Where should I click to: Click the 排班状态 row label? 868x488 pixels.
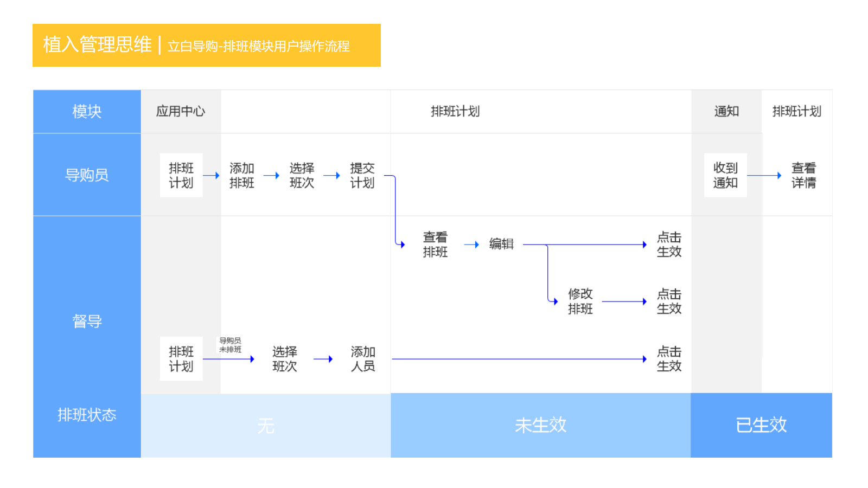point(87,415)
